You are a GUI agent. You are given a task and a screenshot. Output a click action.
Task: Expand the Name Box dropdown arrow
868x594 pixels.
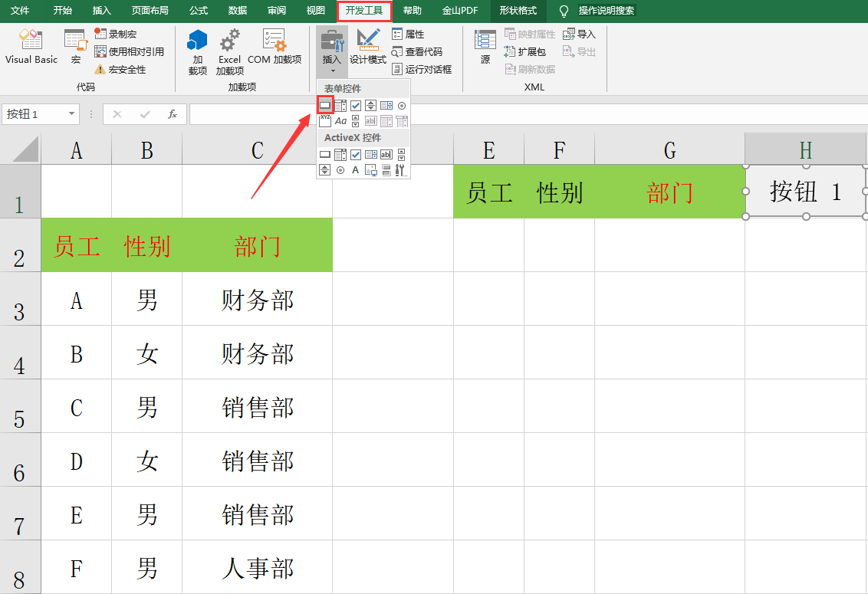tap(71, 114)
